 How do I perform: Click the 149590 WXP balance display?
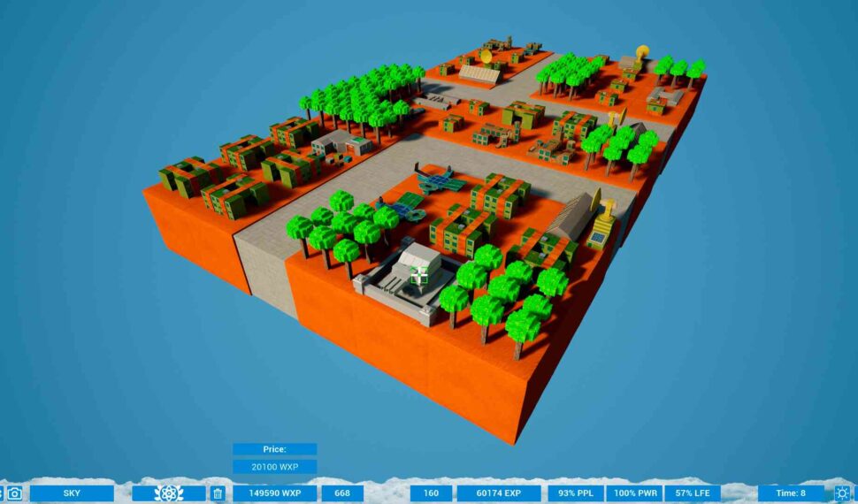[x=274, y=493]
